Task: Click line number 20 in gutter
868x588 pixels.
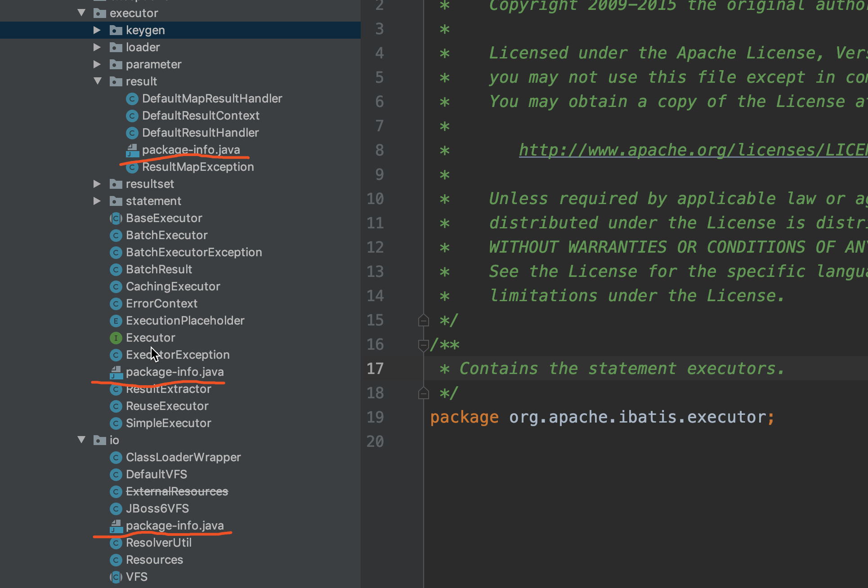Action: [x=375, y=441]
